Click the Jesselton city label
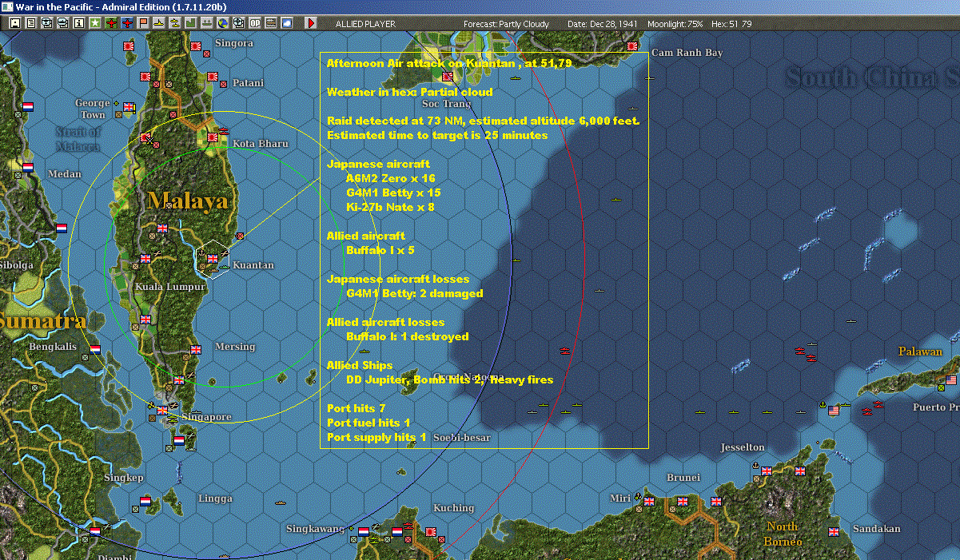The height and width of the screenshot is (560, 960). (743, 447)
